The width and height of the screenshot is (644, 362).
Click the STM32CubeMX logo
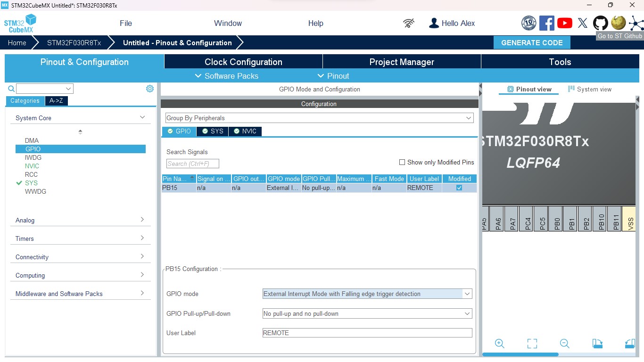20,24
